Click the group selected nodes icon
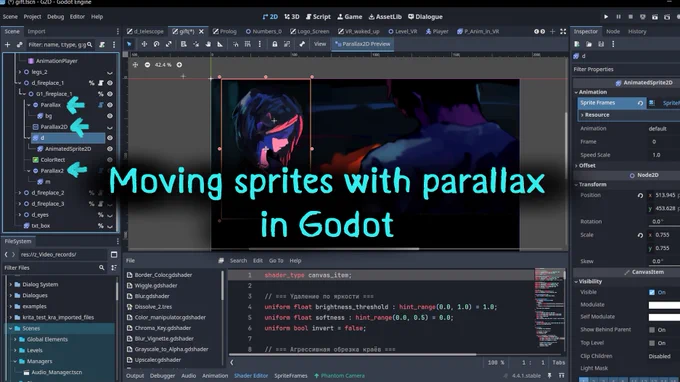 (287, 44)
